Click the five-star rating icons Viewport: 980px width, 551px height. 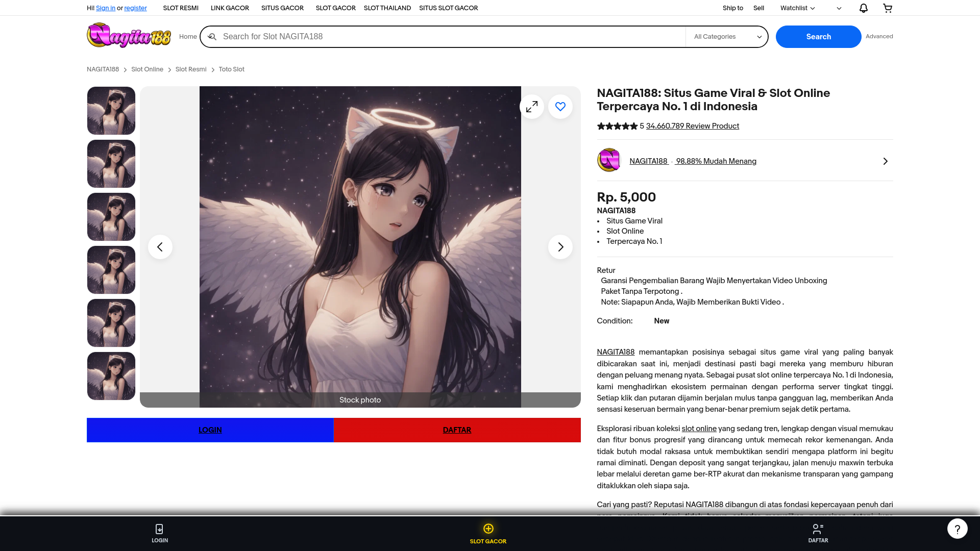[x=618, y=126]
